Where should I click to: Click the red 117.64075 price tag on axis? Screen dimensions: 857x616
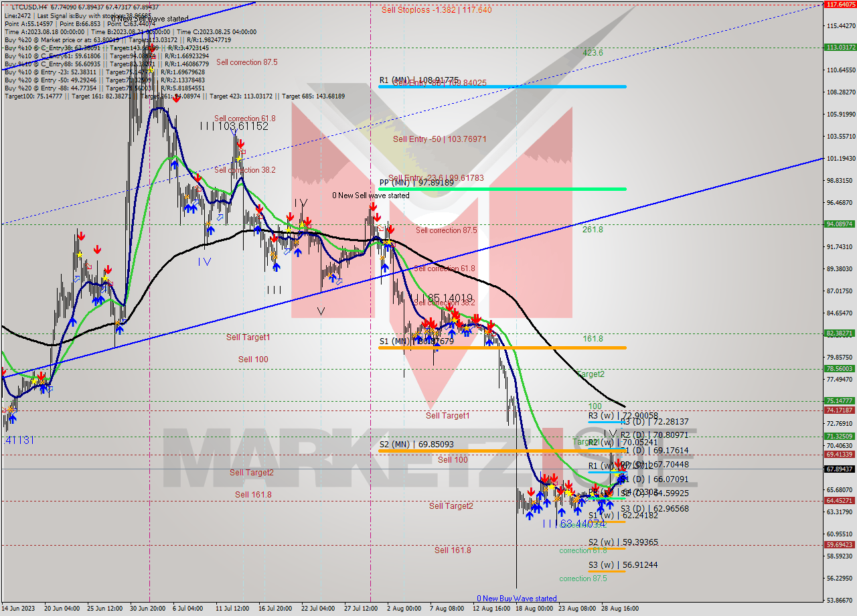tap(840, 4)
